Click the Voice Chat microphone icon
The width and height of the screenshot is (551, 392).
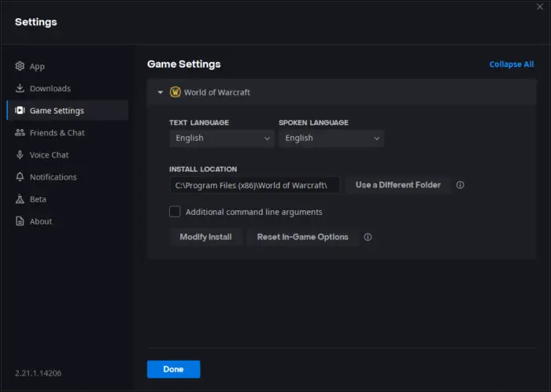pos(20,154)
